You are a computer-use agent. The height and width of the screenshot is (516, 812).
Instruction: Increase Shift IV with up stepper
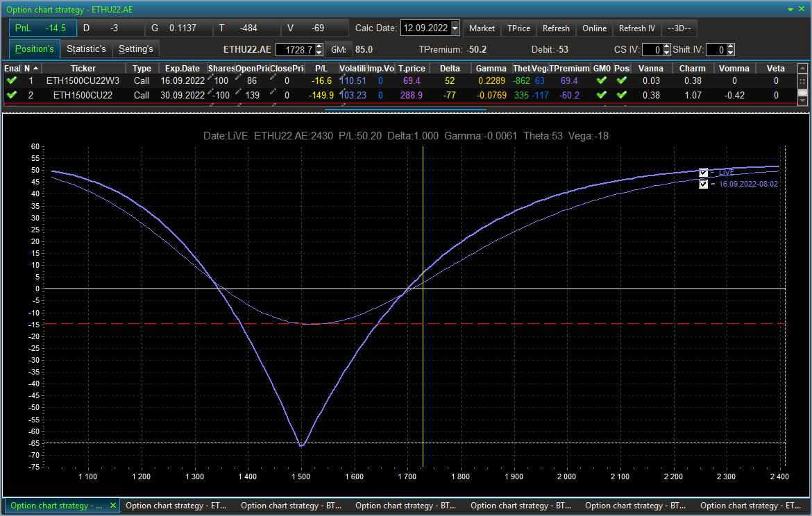(x=731, y=46)
